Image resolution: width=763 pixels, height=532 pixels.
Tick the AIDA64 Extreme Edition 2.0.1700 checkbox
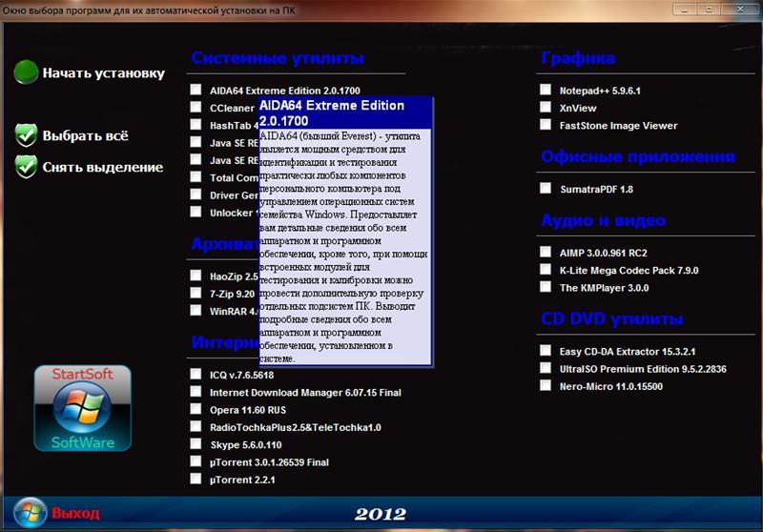click(196, 90)
